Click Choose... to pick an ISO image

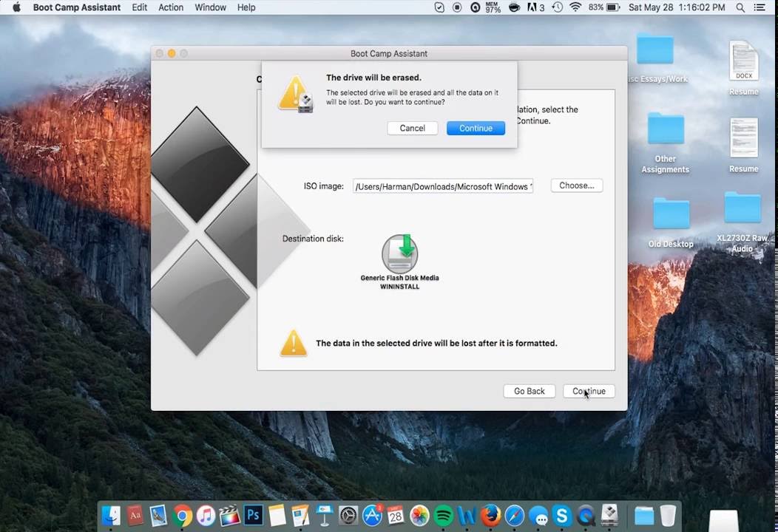[x=577, y=185]
